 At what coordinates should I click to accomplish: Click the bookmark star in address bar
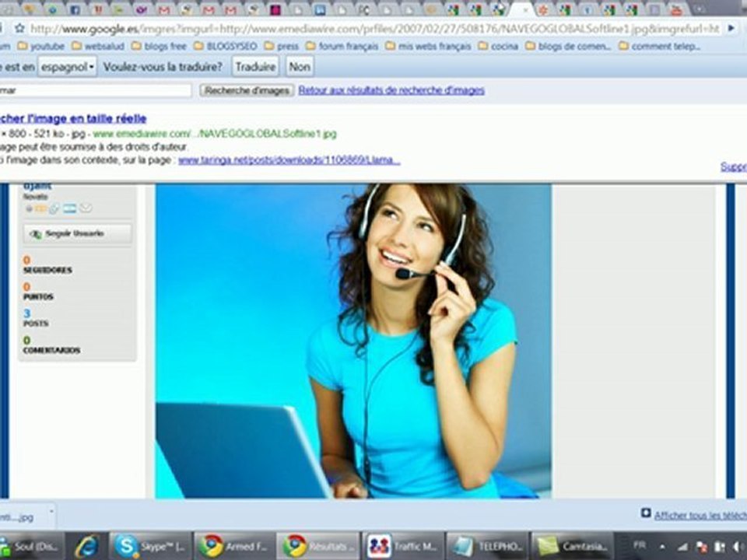coord(19,28)
